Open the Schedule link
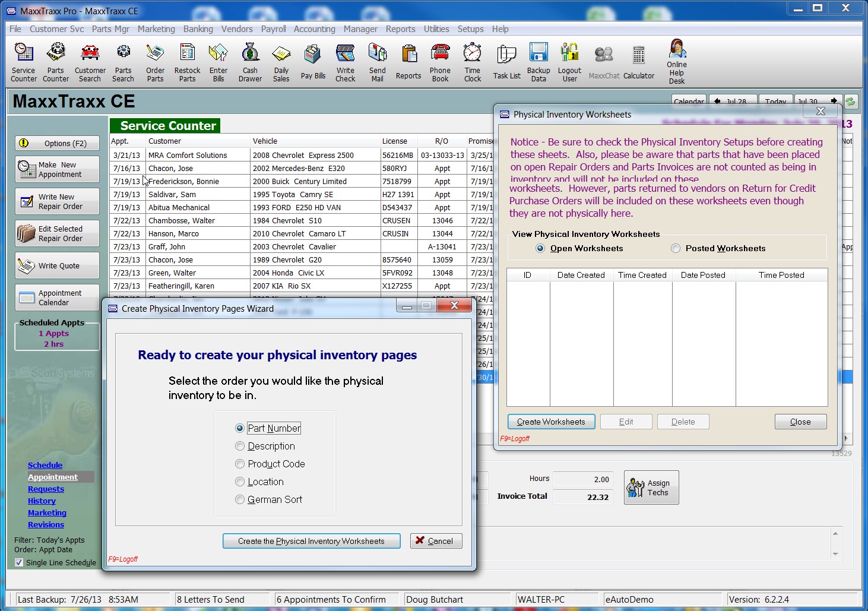This screenshot has height=611, width=868. coord(45,465)
